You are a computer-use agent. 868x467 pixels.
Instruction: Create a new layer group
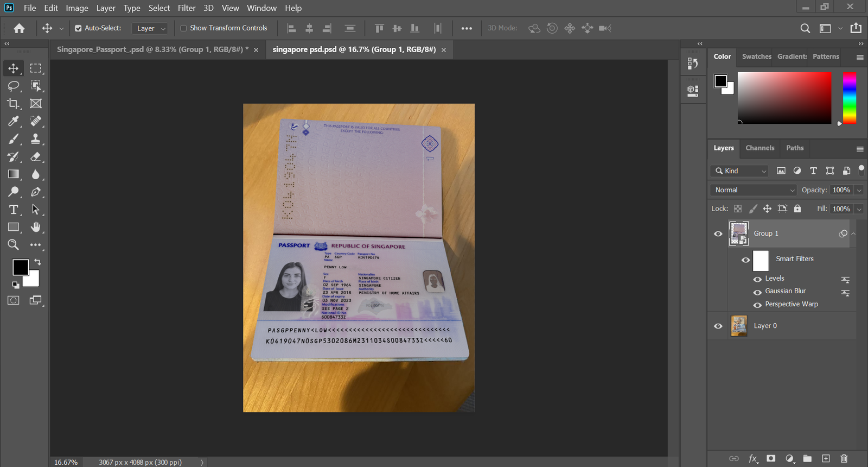(x=807, y=458)
